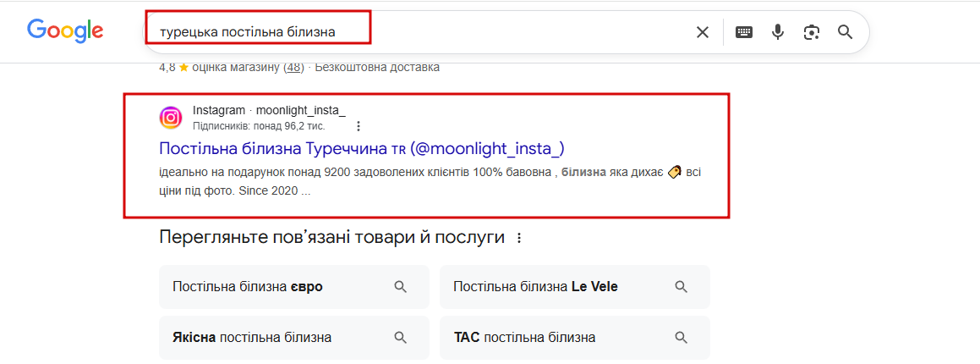
Task: Start voice search with microphone icon
Action: point(778,32)
